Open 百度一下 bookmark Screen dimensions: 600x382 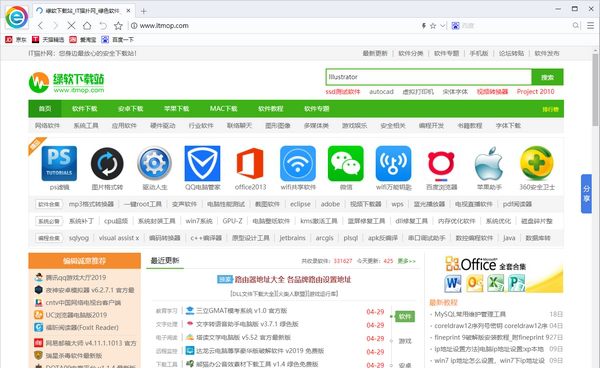click(x=117, y=39)
